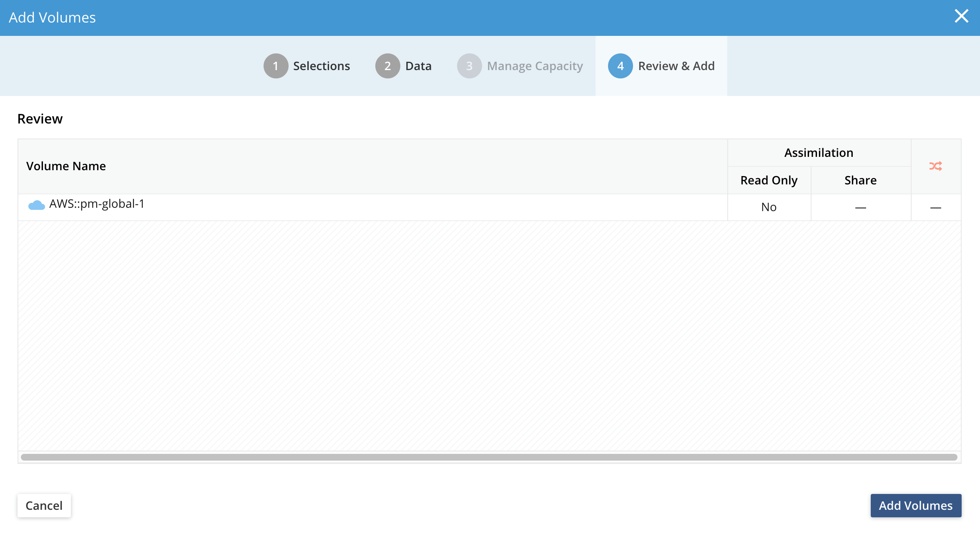The image size is (980, 534).
Task: Click the horizontal scrollbar under the table
Action: click(x=489, y=457)
